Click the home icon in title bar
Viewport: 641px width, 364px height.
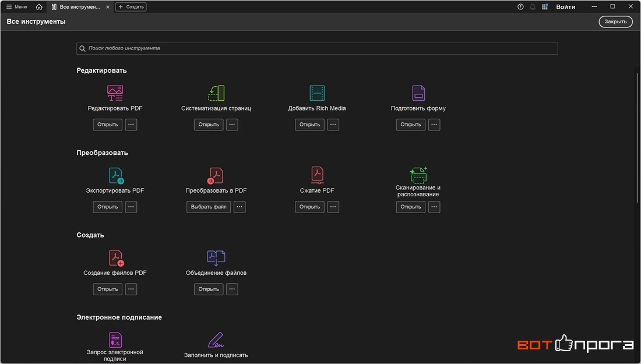(x=39, y=7)
